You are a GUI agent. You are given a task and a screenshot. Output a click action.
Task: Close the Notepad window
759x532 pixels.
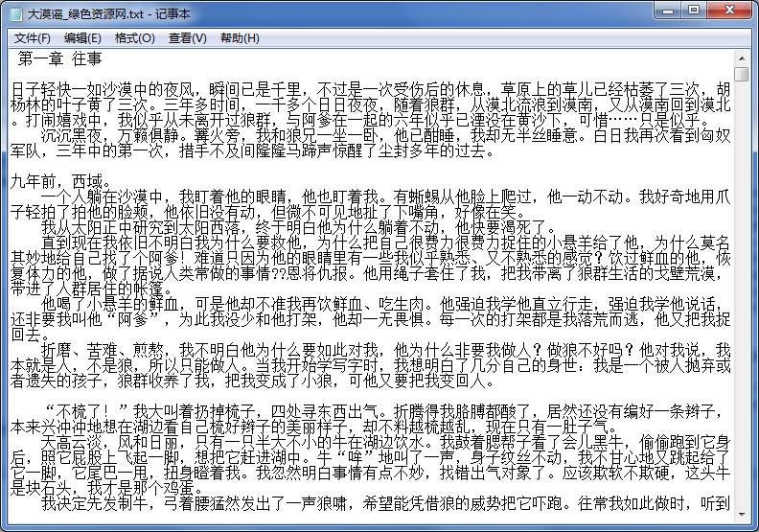pos(730,11)
